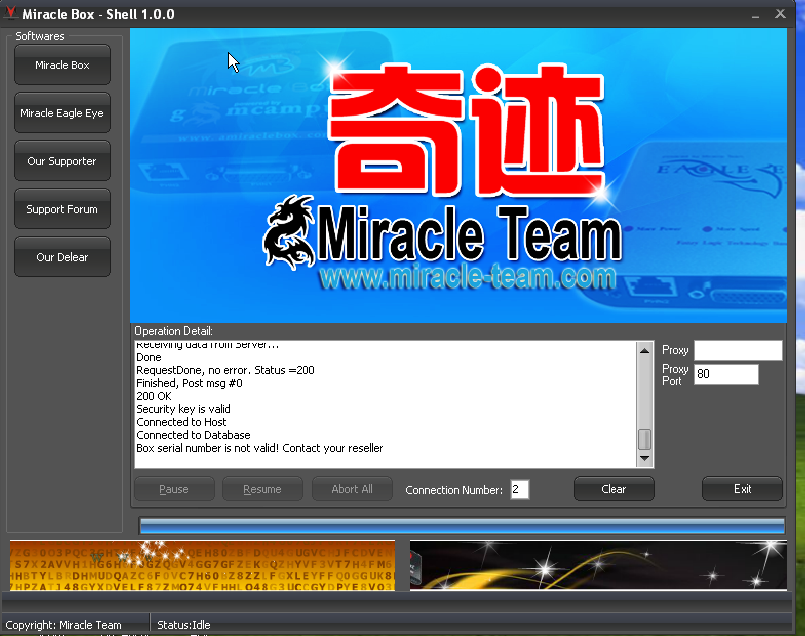Click the Pause button
Viewport: 805px width, 636px height.
click(174, 489)
